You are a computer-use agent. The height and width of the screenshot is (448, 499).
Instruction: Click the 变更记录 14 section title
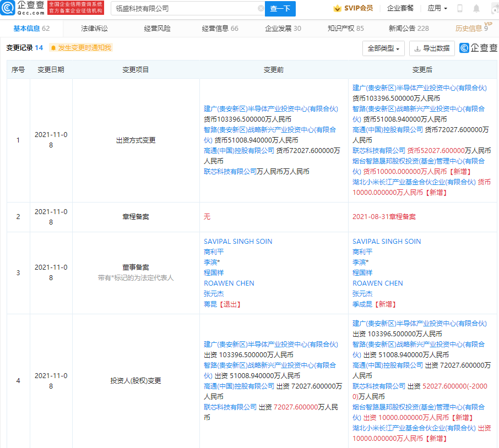click(24, 48)
